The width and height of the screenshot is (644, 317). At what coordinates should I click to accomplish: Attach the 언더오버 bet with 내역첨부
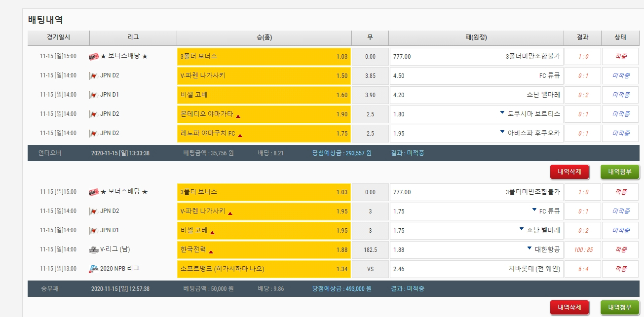coord(620,172)
